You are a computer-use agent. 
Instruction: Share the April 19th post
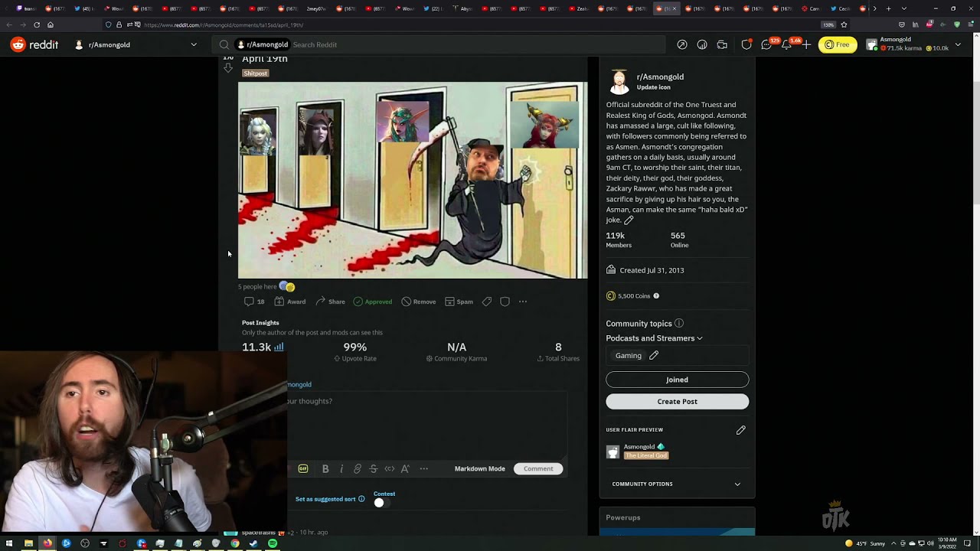click(x=331, y=302)
